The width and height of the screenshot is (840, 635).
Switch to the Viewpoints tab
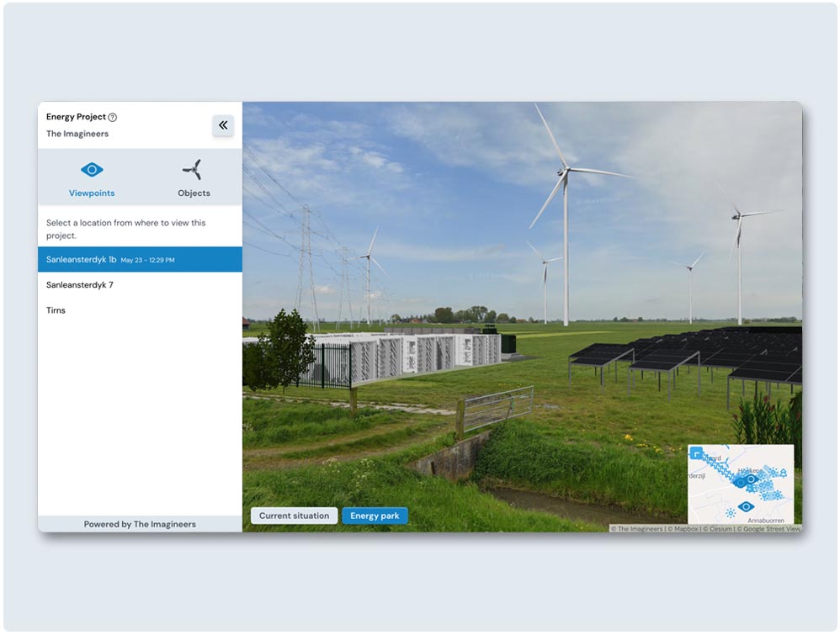pyautogui.click(x=92, y=178)
